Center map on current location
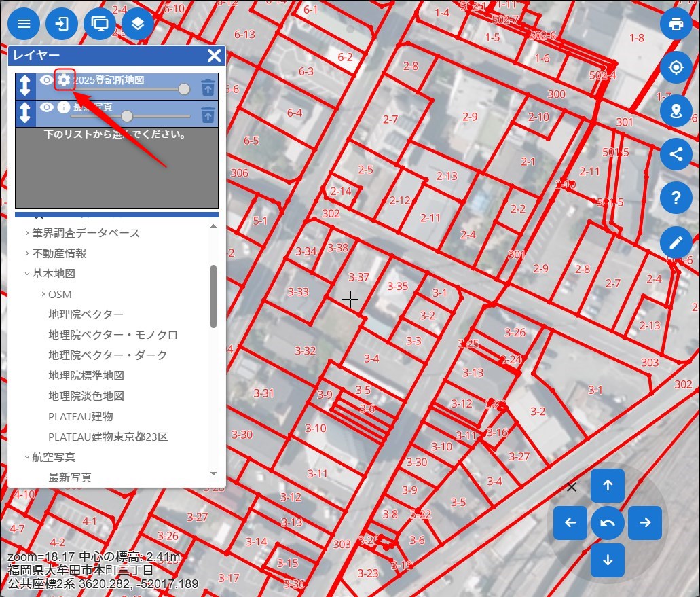The width and height of the screenshot is (700, 597). coord(676,68)
